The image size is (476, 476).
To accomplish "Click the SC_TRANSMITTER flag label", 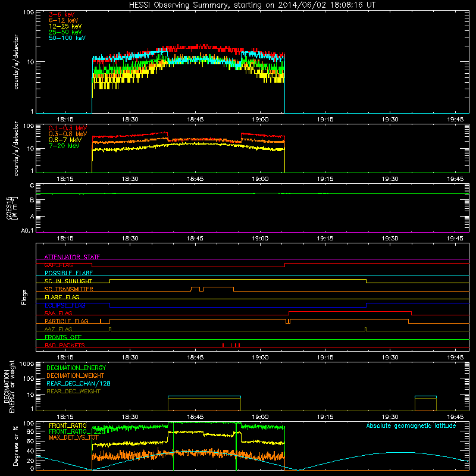I will 69,289.
